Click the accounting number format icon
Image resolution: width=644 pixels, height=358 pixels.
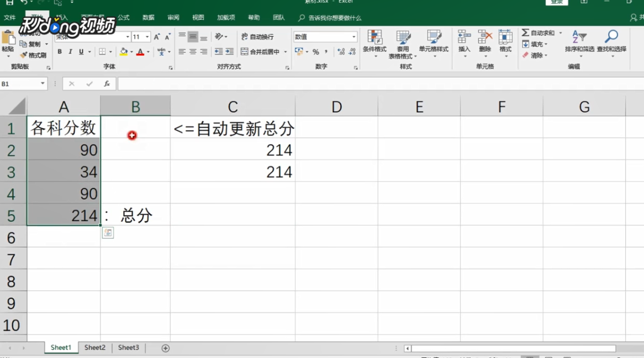coord(299,52)
